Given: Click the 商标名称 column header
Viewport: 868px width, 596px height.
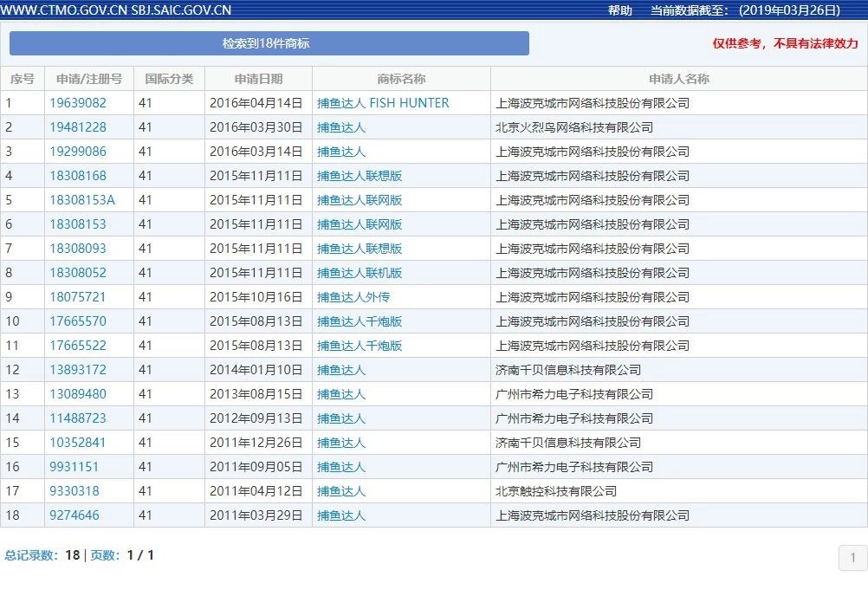Looking at the screenshot, I should click(x=401, y=79).
